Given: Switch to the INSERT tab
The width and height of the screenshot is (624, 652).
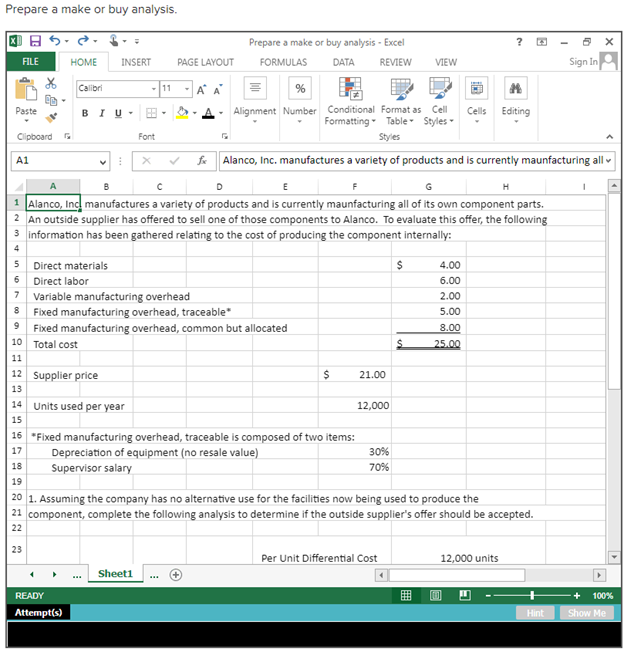Looking at the screenshot, I should pyautogui.click(x=136, y=62).
